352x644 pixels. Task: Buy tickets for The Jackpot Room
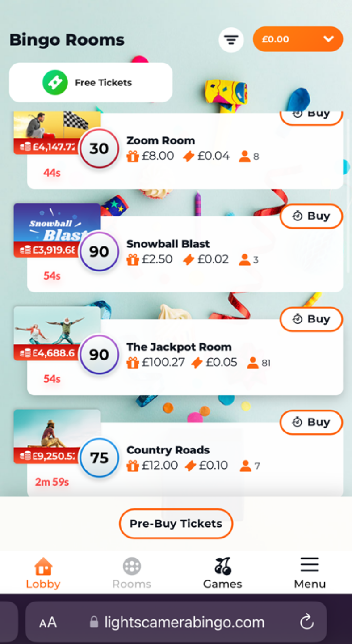click(x=311, y=319)
